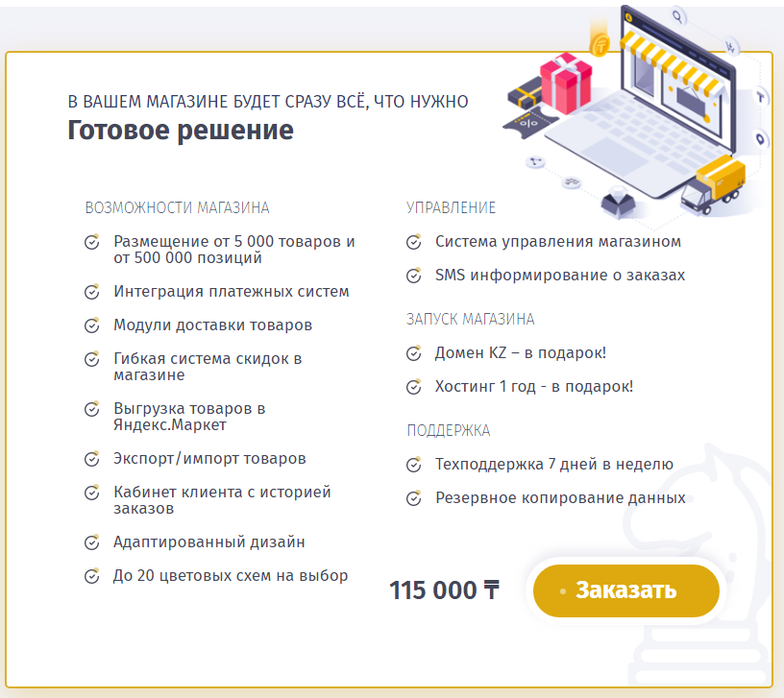This screenshot has width=784, height=698.
Task: Click checkmark icon beside Интеграция платежных систем
Action: pyautogui.click(x=92, y=292)
